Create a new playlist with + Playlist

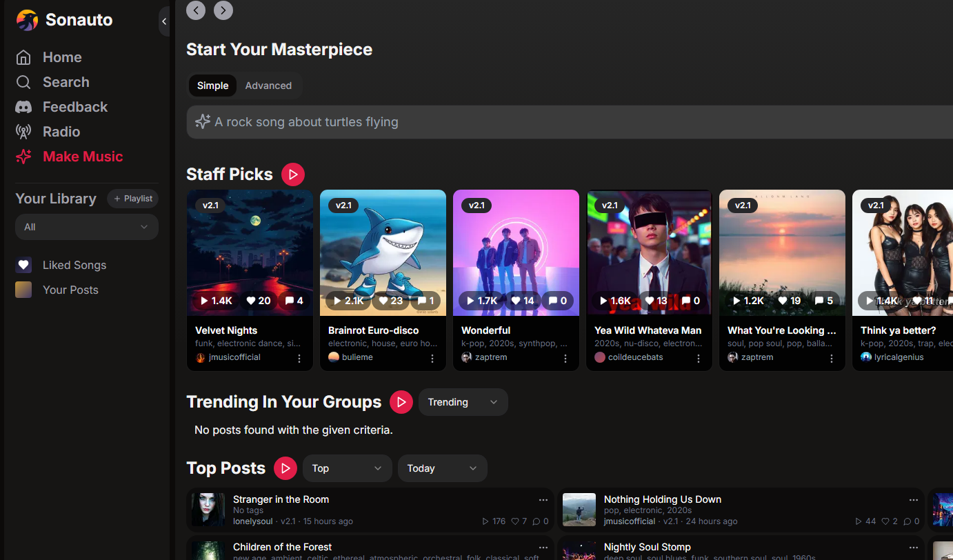click(x=132, y=199)
